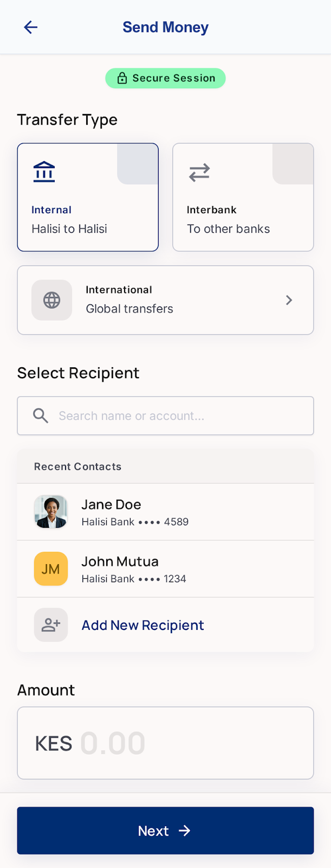Viewport: 331px width, 868px height.
Task: Expand the International transfers chevron
Action: (x=289, y=300)
